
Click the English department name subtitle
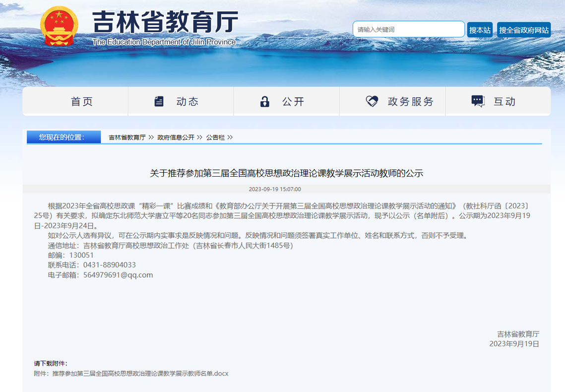164,42
